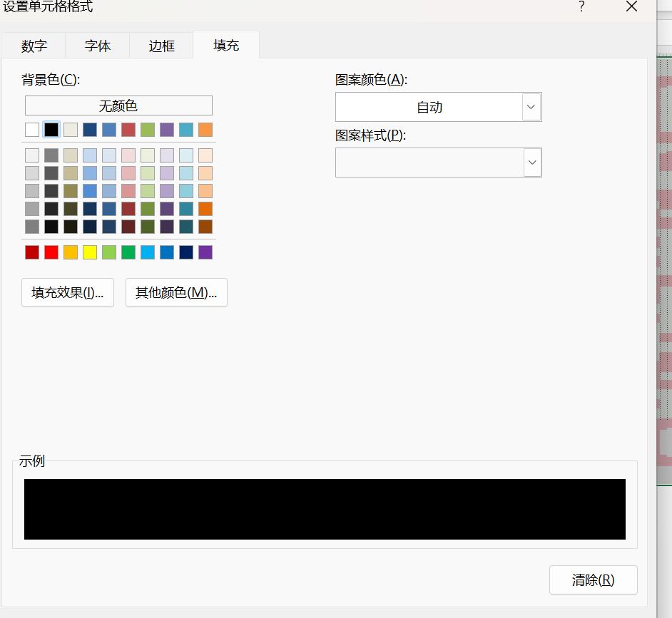Click the 无颜色 button
This screenshot has width=672, height=618.
[118, 105]
